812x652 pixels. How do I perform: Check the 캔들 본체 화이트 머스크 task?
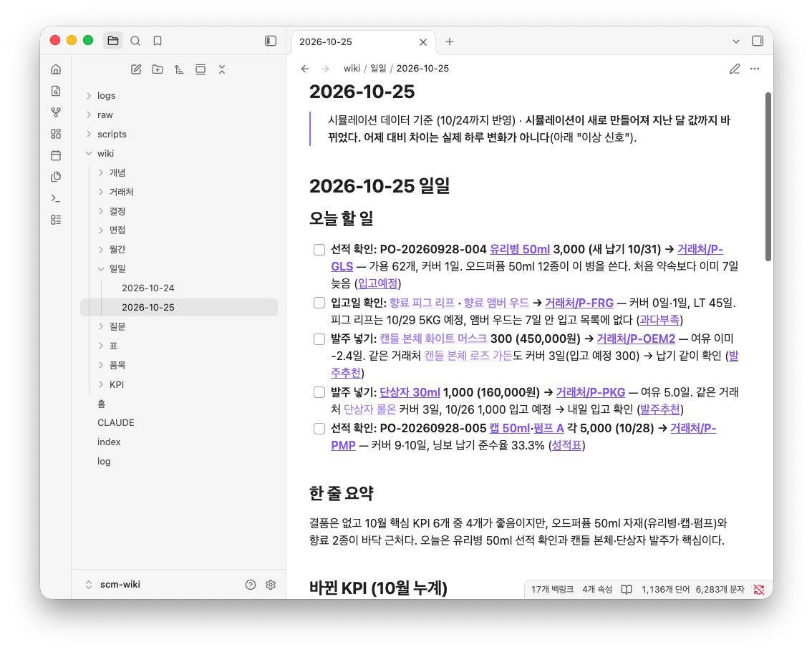[x=319, y=339]
